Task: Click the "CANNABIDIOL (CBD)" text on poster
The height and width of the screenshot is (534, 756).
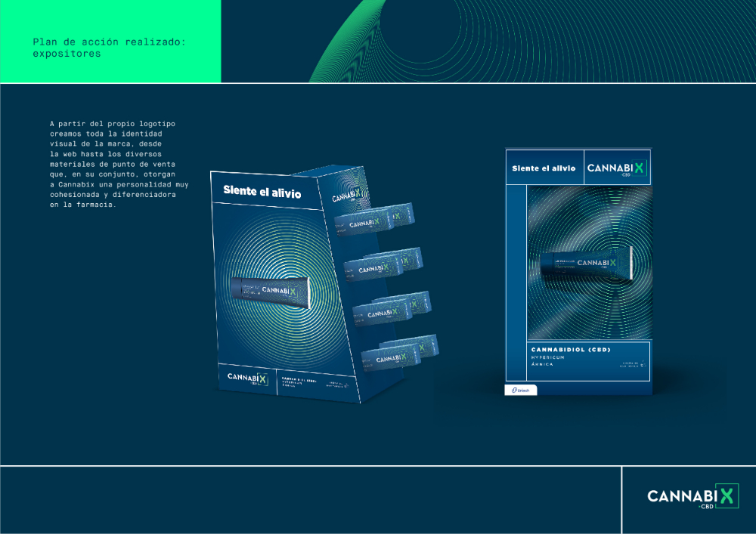Action: point(571,350)
